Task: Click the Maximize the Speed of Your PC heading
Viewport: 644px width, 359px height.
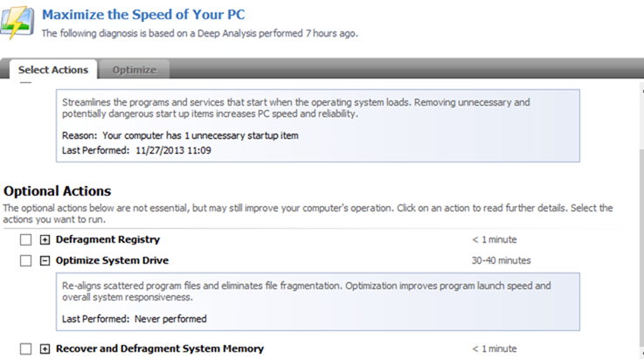Action: pos(143,14)
